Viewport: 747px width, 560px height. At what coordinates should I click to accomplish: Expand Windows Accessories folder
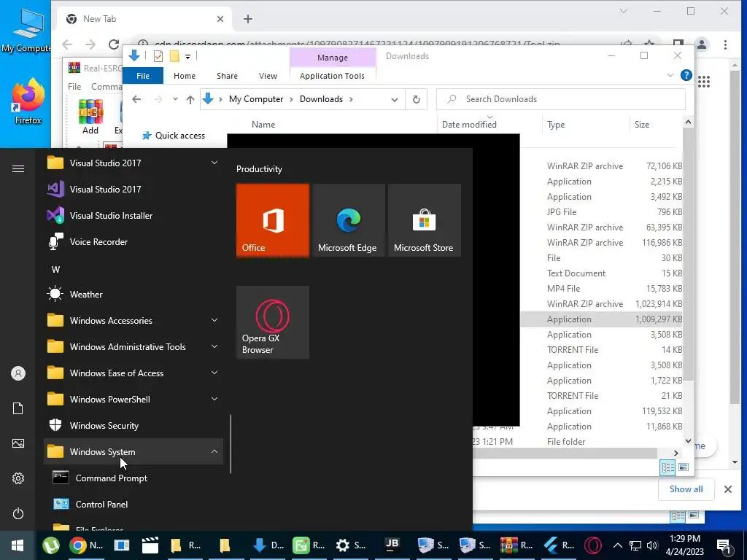[x=214, y=321]
